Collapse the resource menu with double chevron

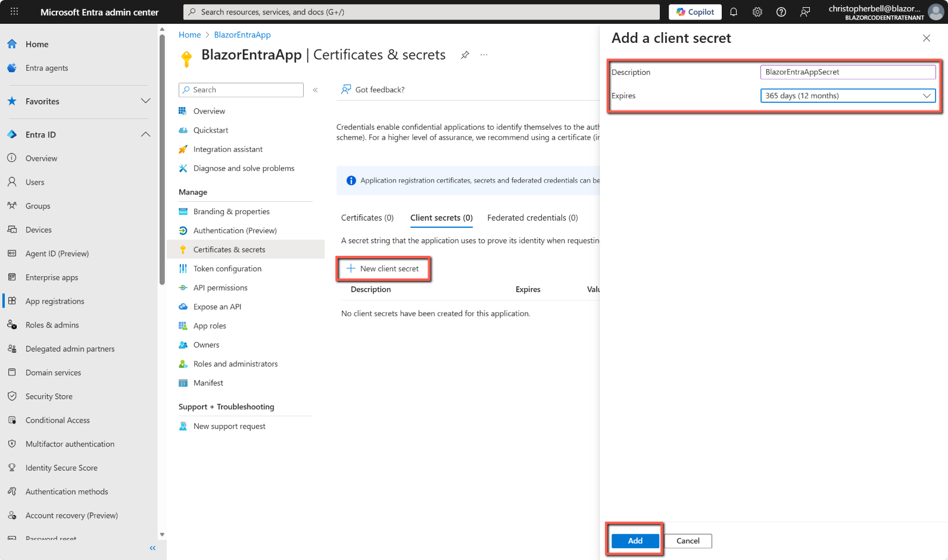coord(316,90)
